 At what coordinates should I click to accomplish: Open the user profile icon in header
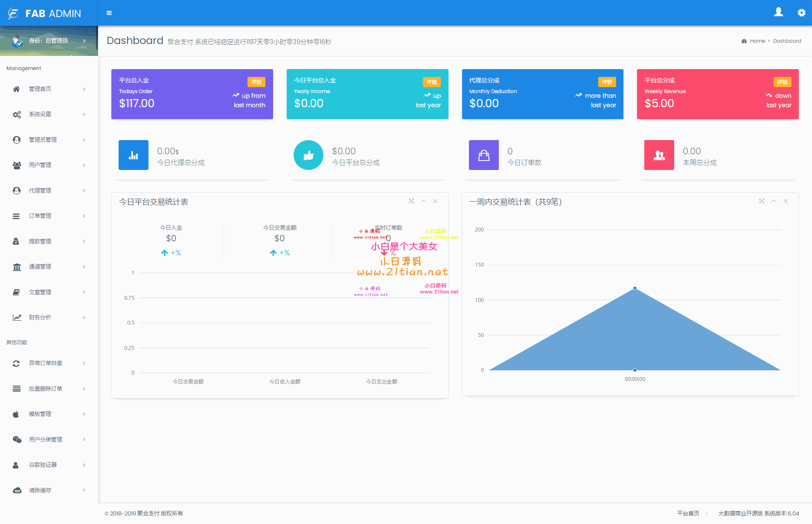778,12
